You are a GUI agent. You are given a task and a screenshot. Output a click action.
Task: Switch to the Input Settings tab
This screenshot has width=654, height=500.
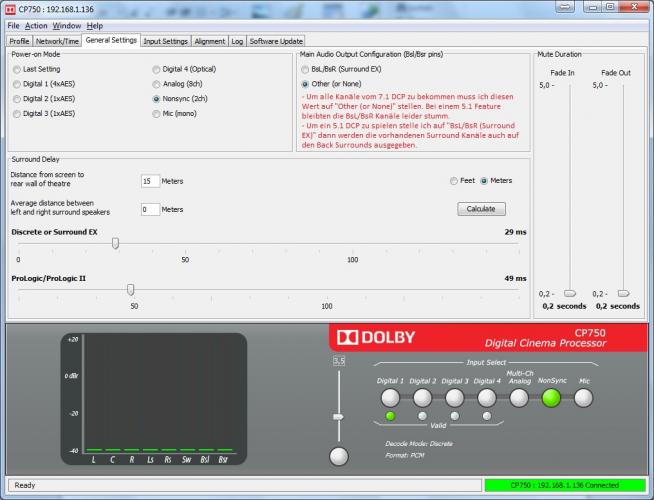coord(165,41)
